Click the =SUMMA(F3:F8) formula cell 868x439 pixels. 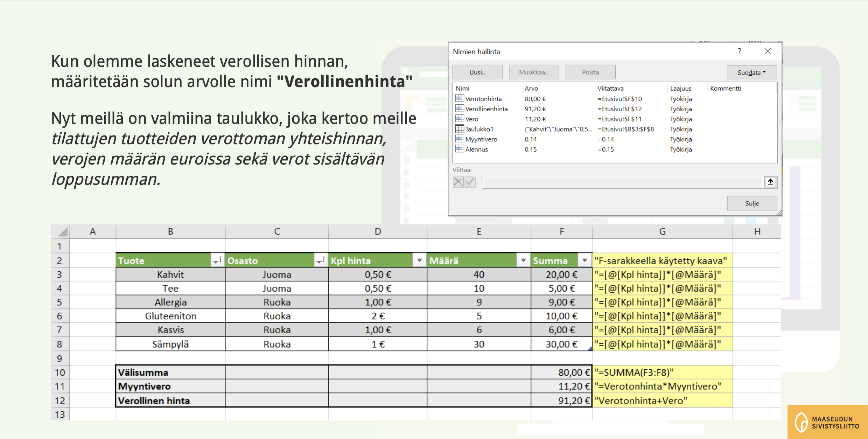click(663, 372)
